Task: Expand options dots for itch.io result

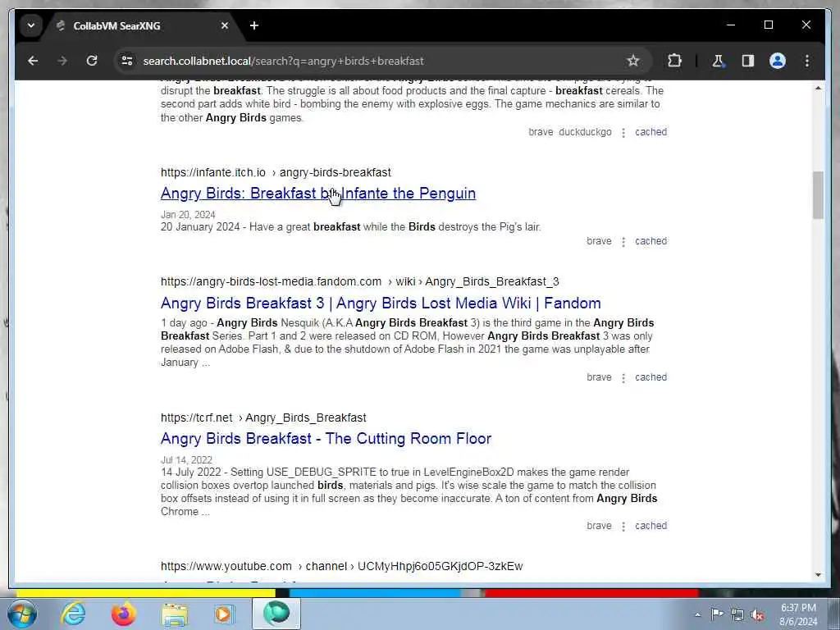Action: [623, 242]
